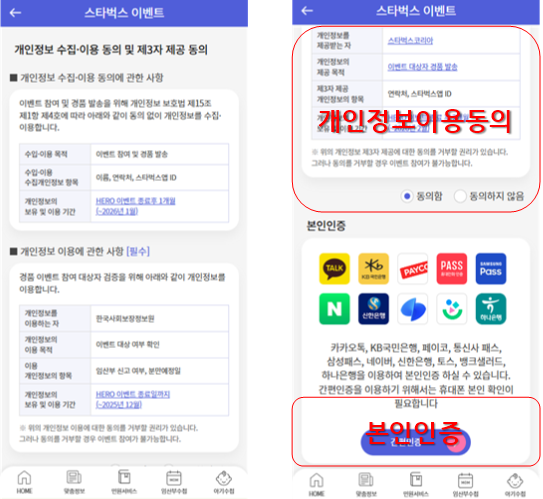Select the 동의하지 않음 radio button
The width and height of the screenshot is (543, 499).
click(x=460, y=196)
